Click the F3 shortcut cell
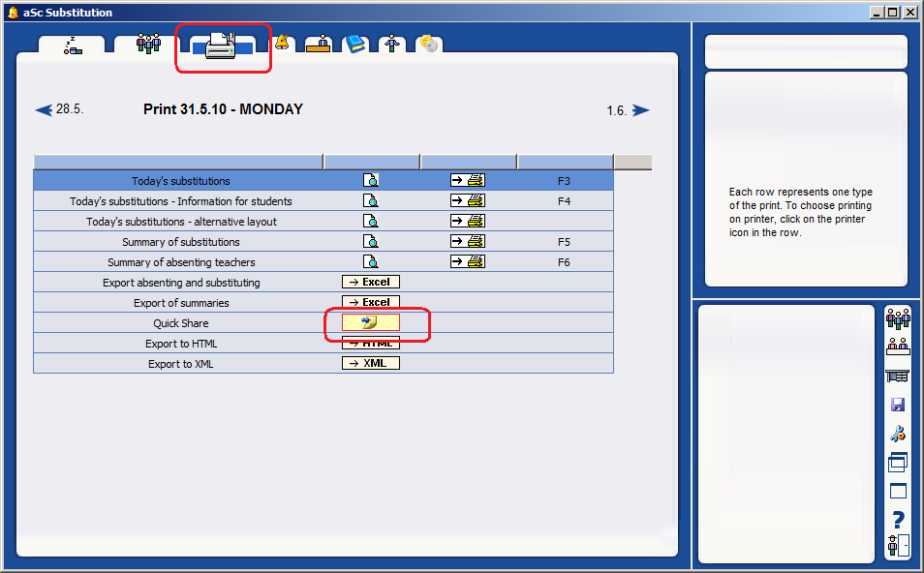The image size is (924, 573). [564, 181]
